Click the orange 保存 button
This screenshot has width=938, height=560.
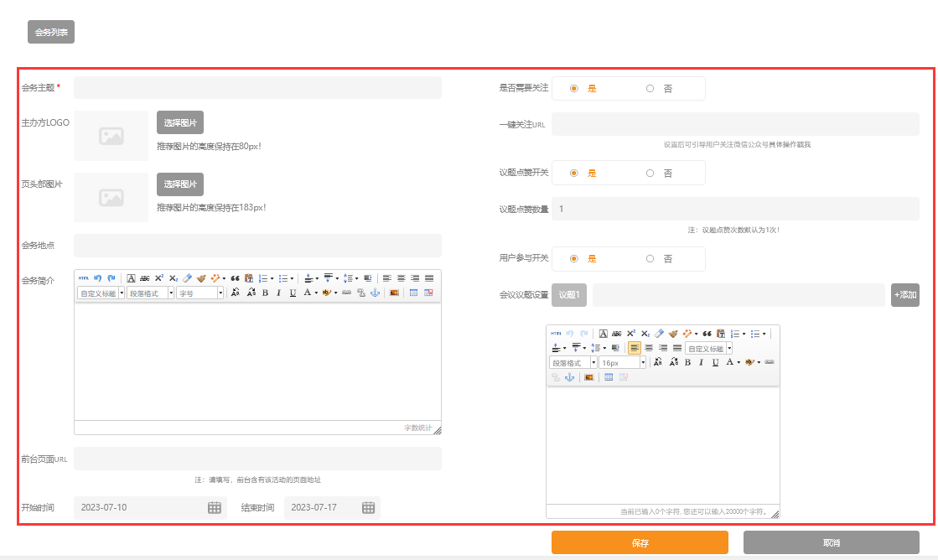tap(640, 542)
